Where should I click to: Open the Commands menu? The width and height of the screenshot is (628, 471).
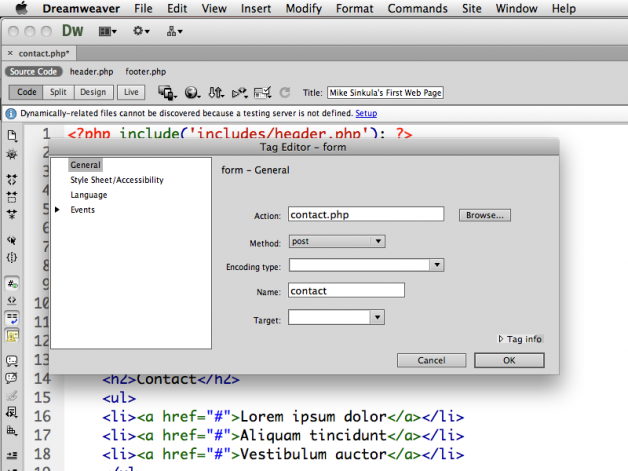417,8
